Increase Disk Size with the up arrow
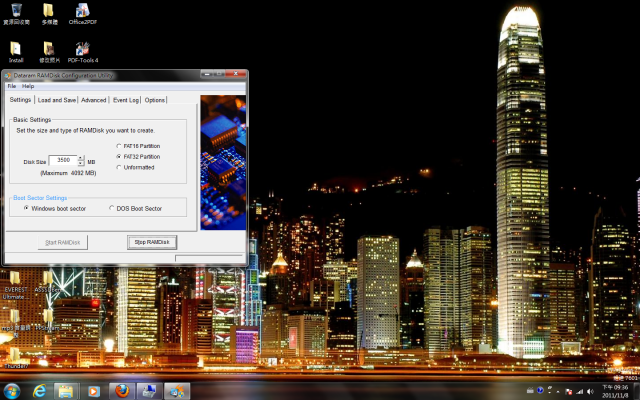The height and width of the screenshot is (400, 640). tap(81, 158)
